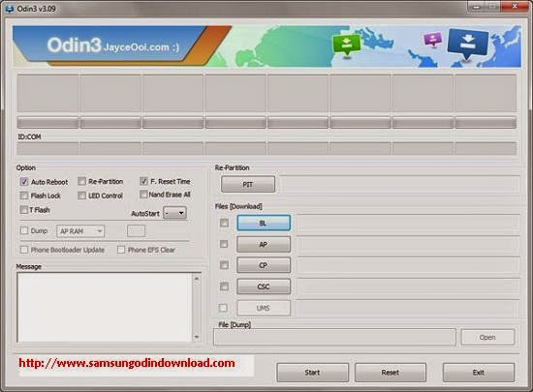533x392 pixels.
Task: Toggle the Auto Reboot checkbox
Action: point(24,182)
